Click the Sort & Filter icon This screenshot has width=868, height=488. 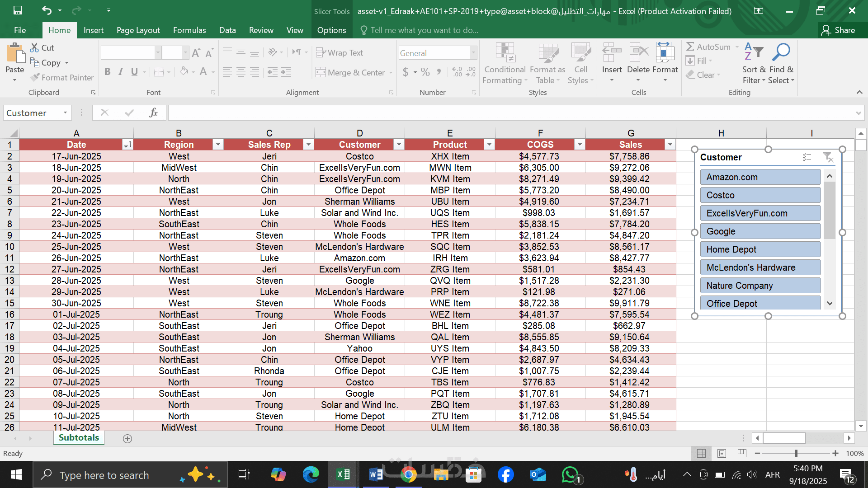tap(754, 52)
